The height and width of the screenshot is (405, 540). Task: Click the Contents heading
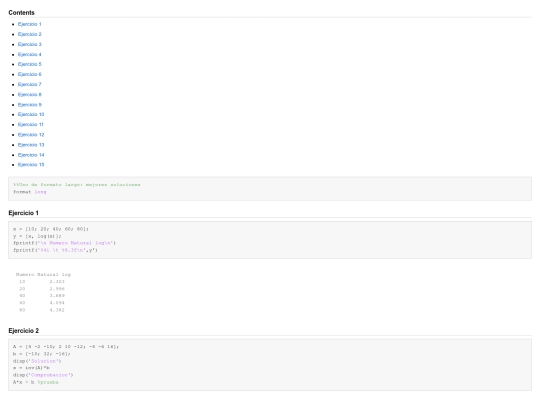[x=21, y=12]
